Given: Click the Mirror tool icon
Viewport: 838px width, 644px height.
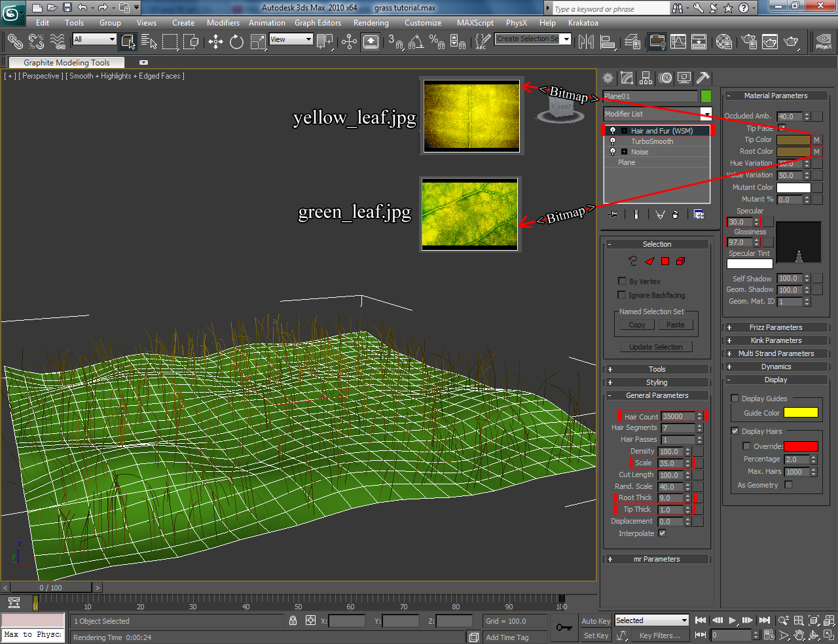Looking at the screenshot, I should [586, 43].
